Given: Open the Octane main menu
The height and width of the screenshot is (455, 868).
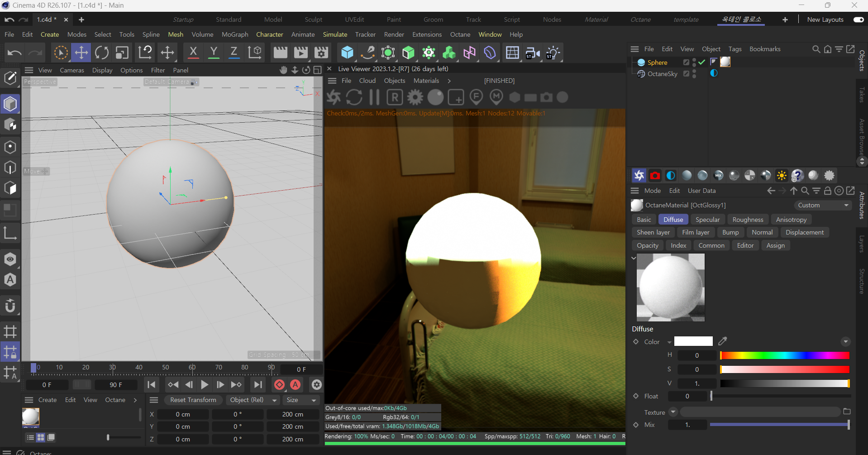Looking at the screenshot, I should click(460, 34).
